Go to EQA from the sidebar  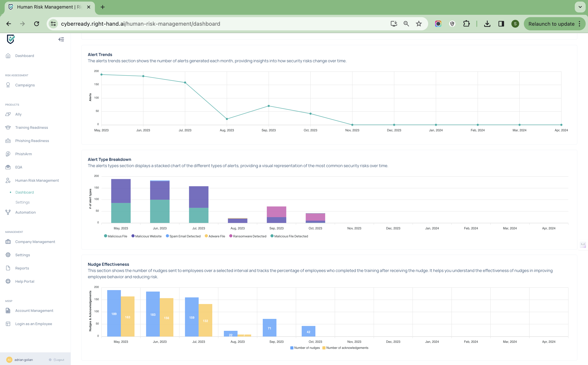pos(19,167)
